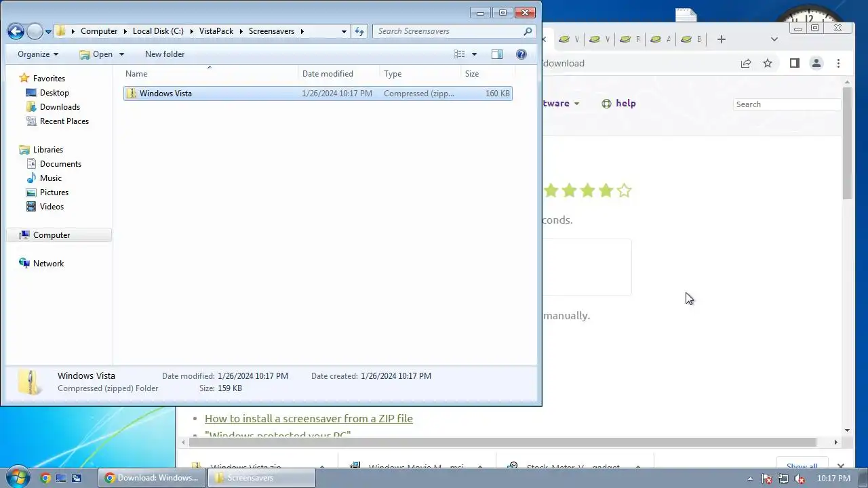
Task: Click the Change your view icon
Action: (460, 54)
